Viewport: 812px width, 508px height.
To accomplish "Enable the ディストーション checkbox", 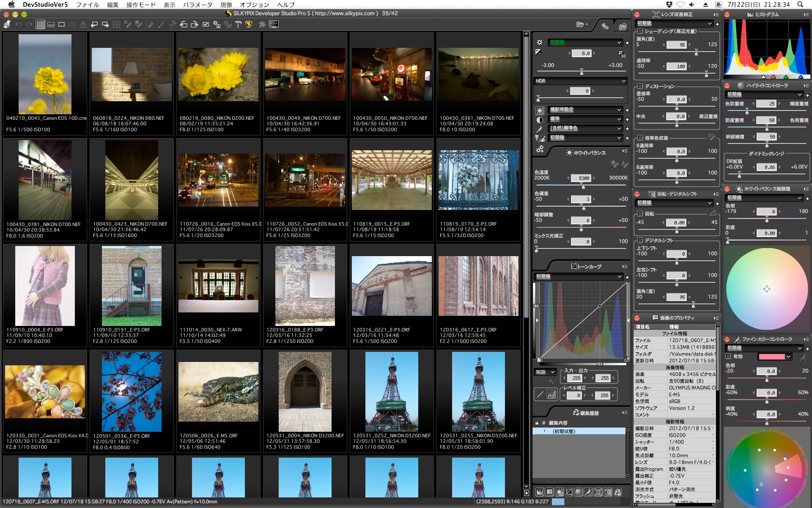I will (x=640, y=86).
